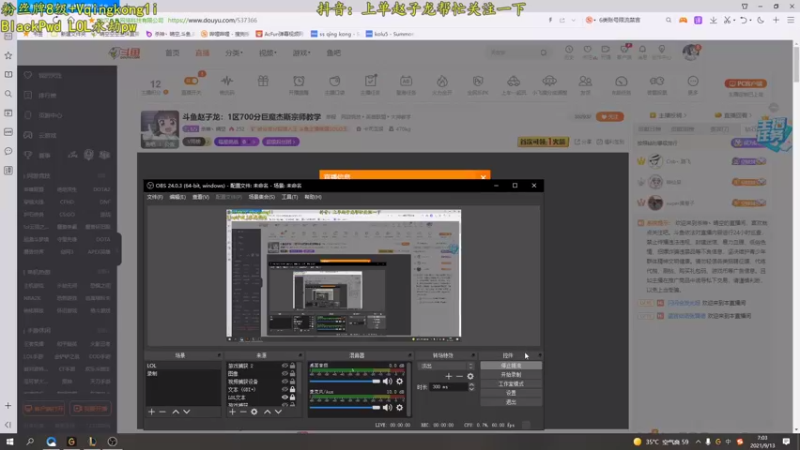Click orange 关注 follow button on Douyu
The width and height of the screenshot is (800, 450).
[x=610, y=117]
